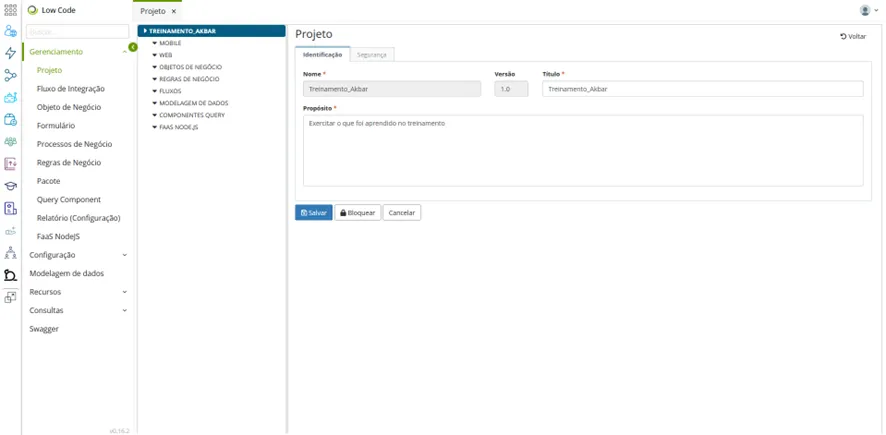The width and height of the screenshot is (886, 435).
Task: Open Objeto de Negócio menu item
Action: coord(69,107)
